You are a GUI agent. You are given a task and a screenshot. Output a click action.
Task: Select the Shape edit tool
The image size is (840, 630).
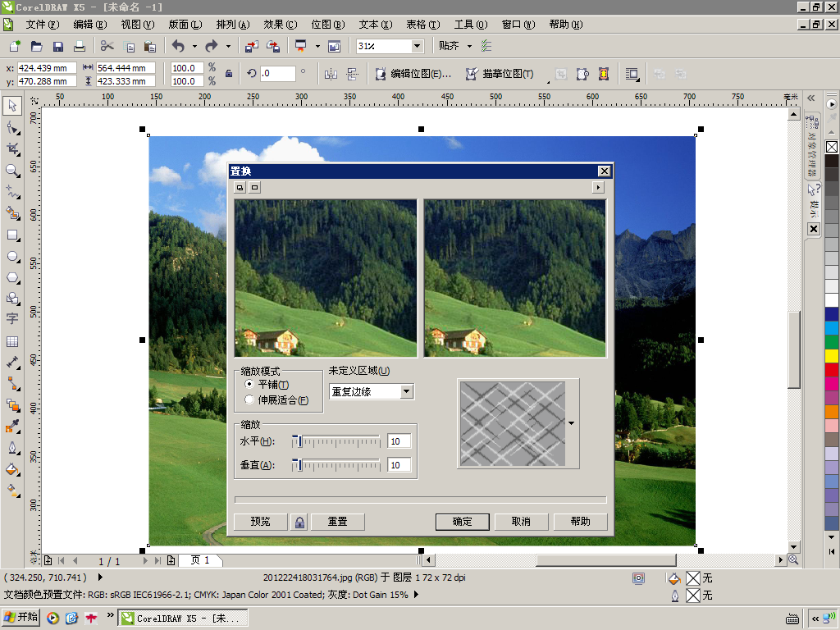click(x=12, y=127)
